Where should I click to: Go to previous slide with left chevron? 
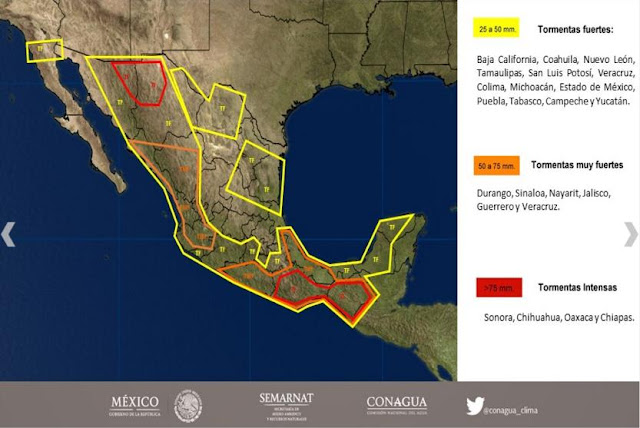coord(8,234)
